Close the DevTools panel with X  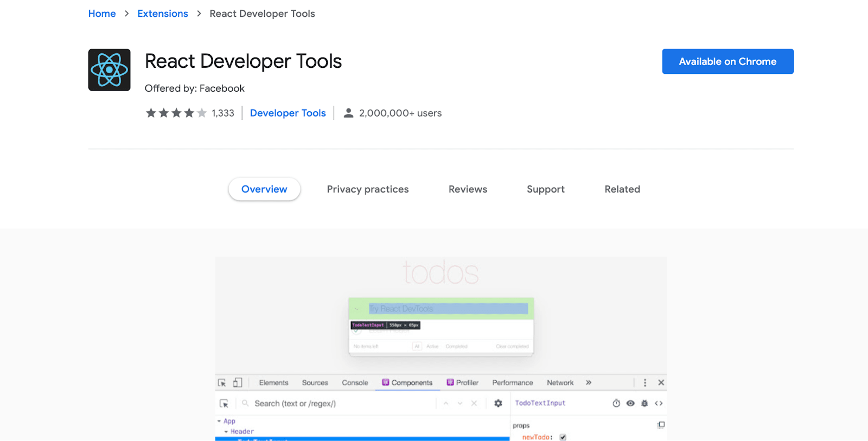(x=661, y=382)
